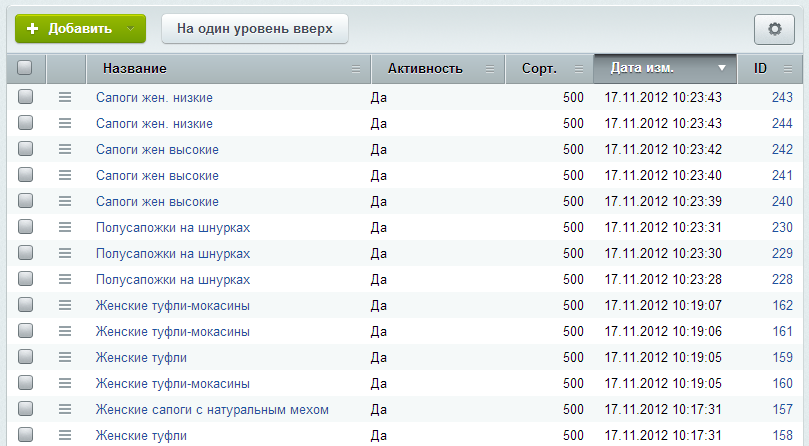Open row actions menu for ID 162
This screenshot has width=809, height=446.
(x=65, y=305)
